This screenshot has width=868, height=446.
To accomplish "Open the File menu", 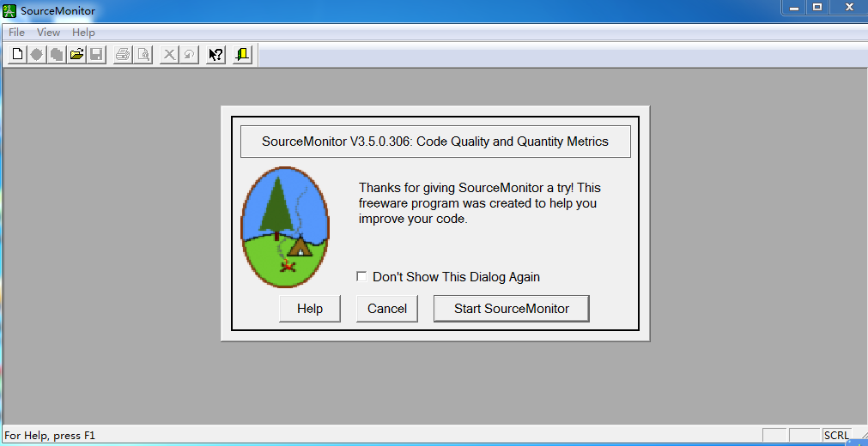I will 16,32.
